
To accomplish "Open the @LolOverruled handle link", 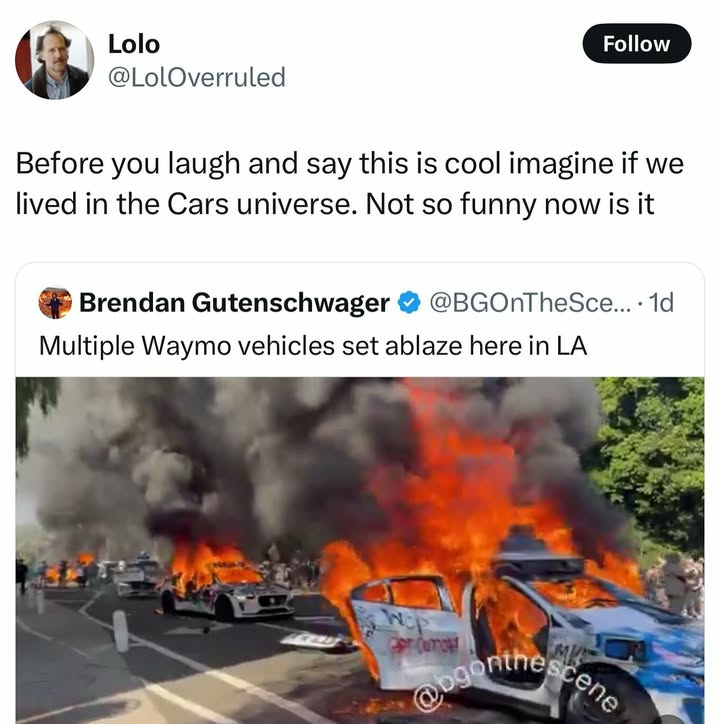I will pos(197,77).
